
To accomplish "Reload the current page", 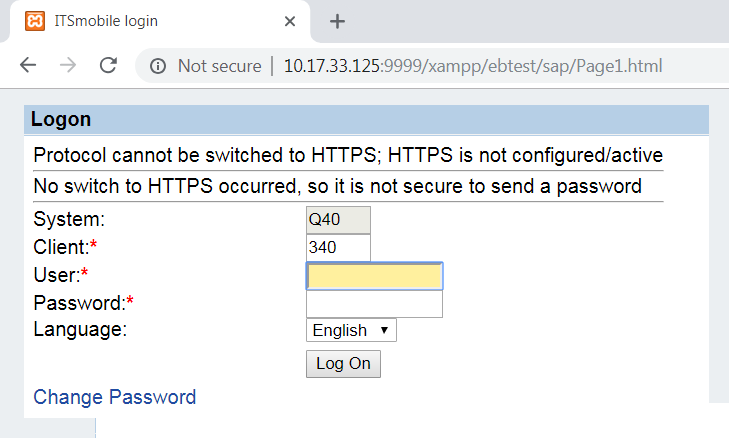I will pos(108,66).
